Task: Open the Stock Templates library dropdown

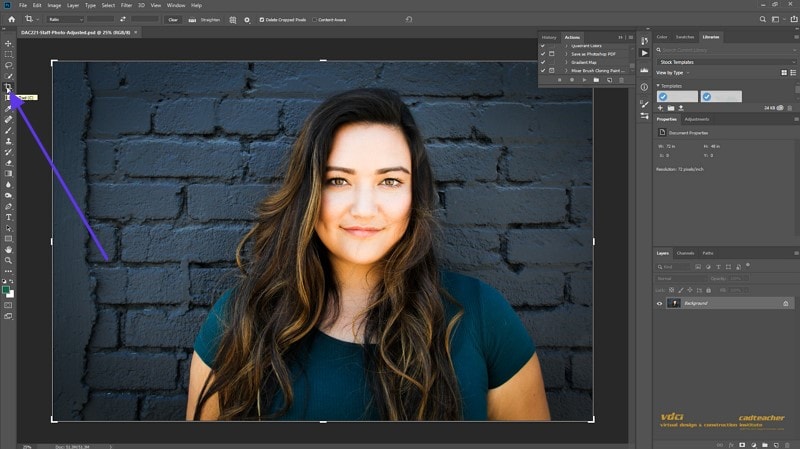Action: coord(727,62)
